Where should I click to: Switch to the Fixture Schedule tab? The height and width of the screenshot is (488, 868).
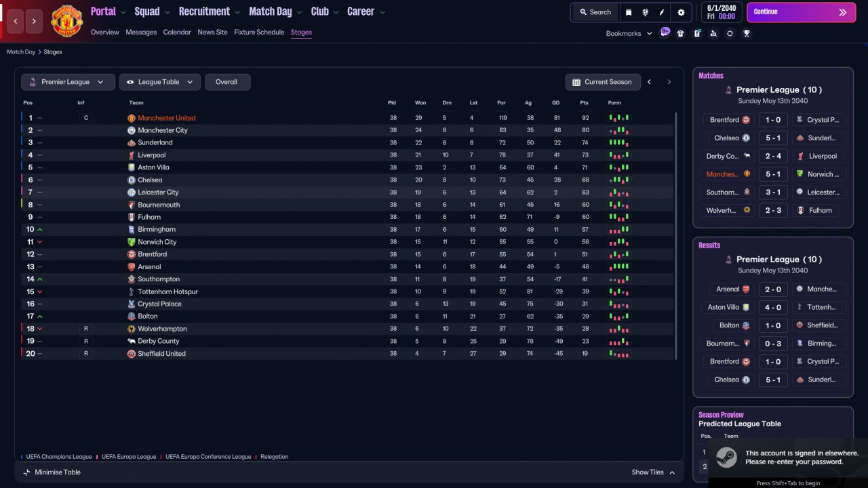259,33
